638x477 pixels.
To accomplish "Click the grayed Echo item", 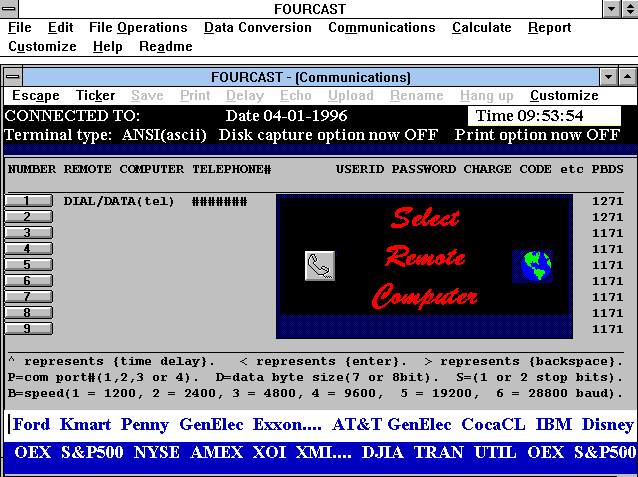I will click(296, 95).
